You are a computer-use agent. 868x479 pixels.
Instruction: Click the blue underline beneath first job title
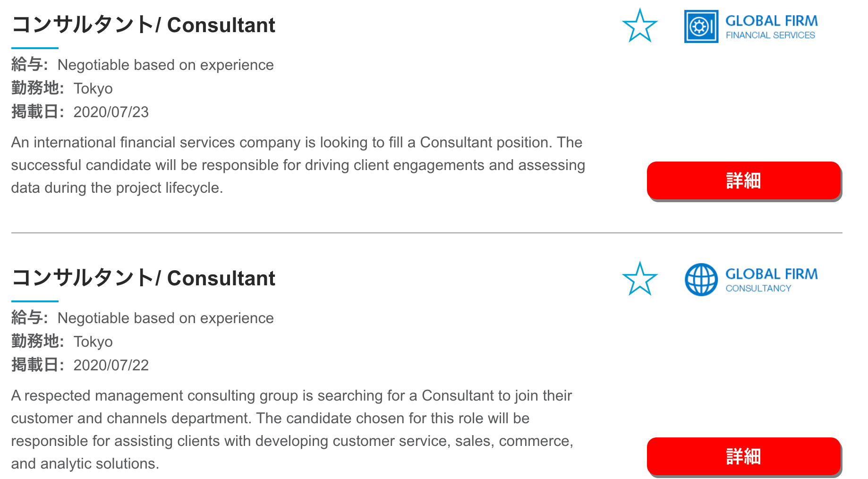tap(35, 48)
